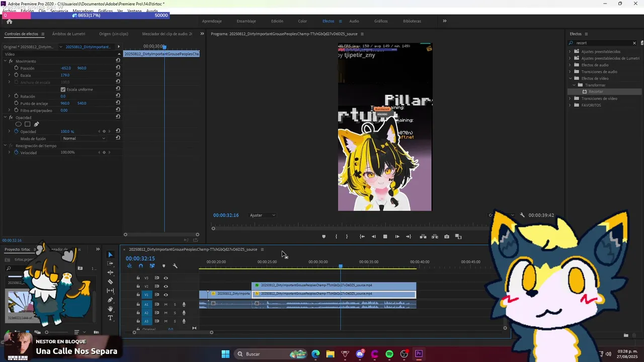Expand Transiciones de vídeo folder
Viewport: 644px width, 362px height.
tap(570, 99)
